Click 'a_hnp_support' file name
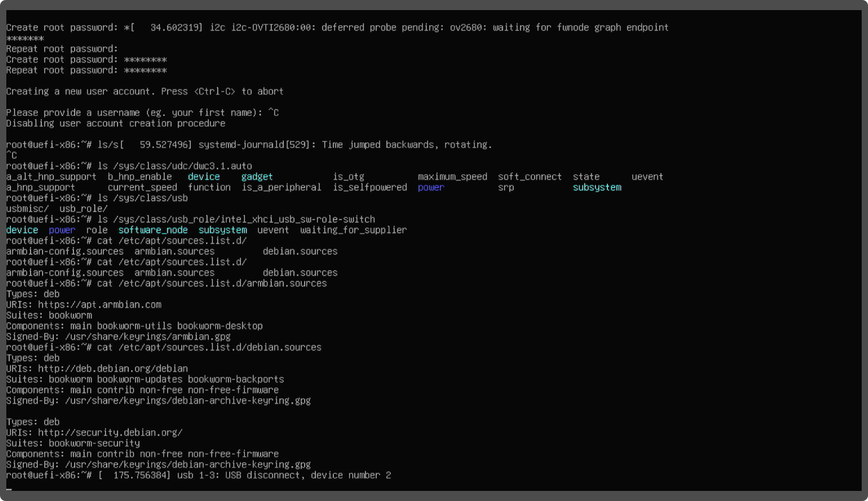The width and height of the screenshot is (868, 501). tap(40, 188)
